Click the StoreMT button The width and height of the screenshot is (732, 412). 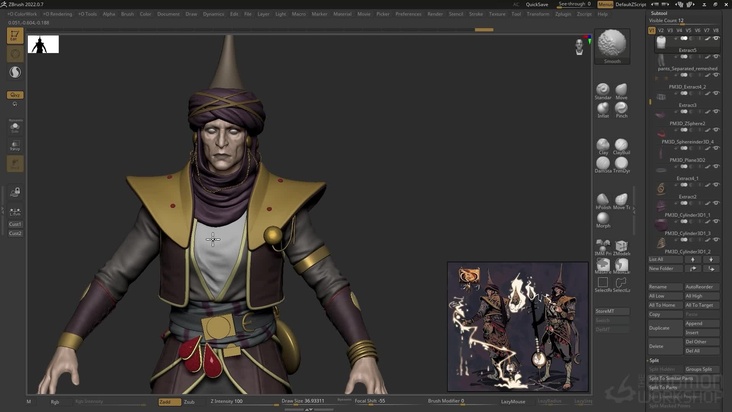612,311
